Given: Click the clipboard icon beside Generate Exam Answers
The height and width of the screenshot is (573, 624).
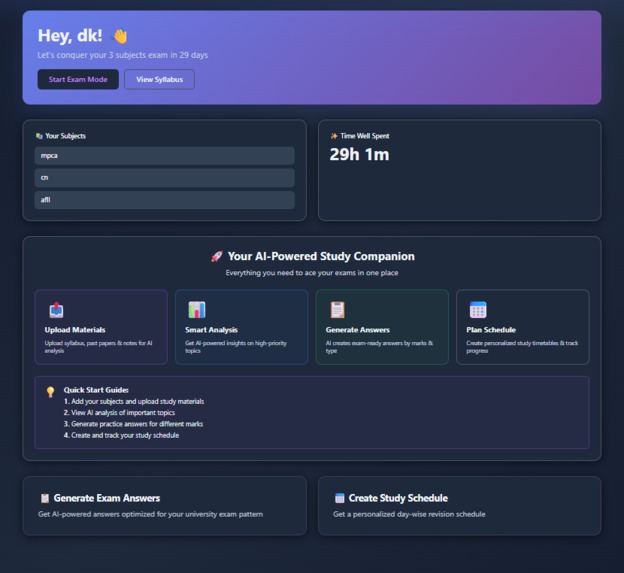Looking at the screenshot, I should tap(45, 498).
